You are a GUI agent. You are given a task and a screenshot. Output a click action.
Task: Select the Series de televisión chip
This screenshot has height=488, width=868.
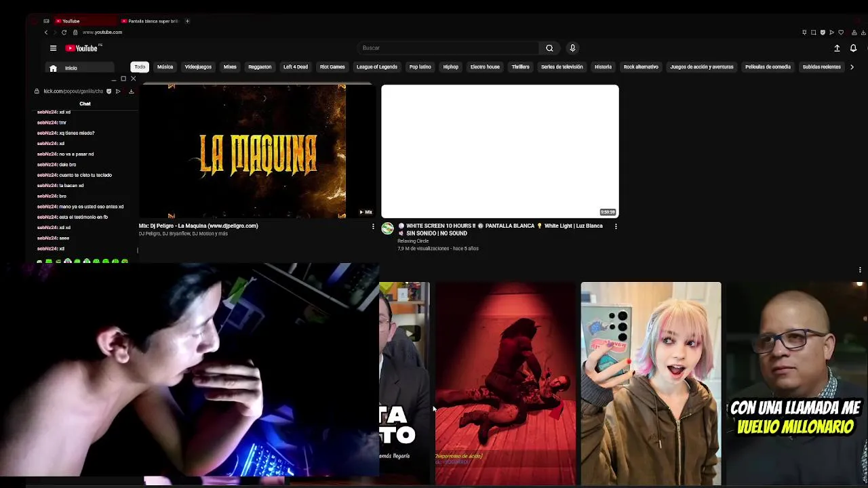(x=561, y=67)
